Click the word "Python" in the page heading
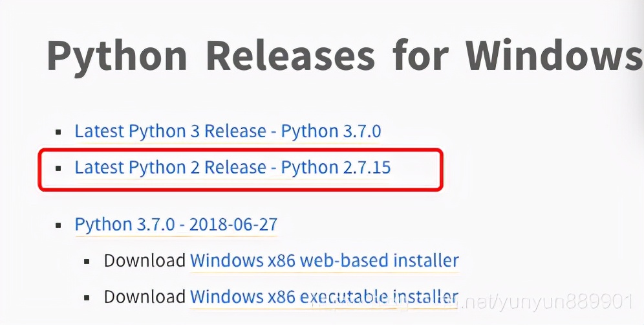 pos(117,56)
